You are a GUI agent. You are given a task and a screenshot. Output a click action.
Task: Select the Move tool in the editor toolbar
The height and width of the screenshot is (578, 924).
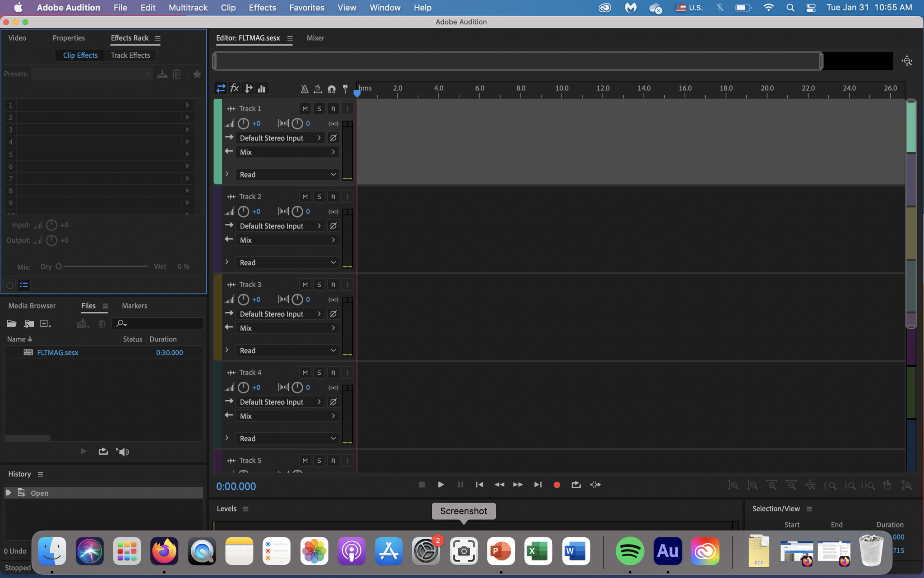click(221, 88)
